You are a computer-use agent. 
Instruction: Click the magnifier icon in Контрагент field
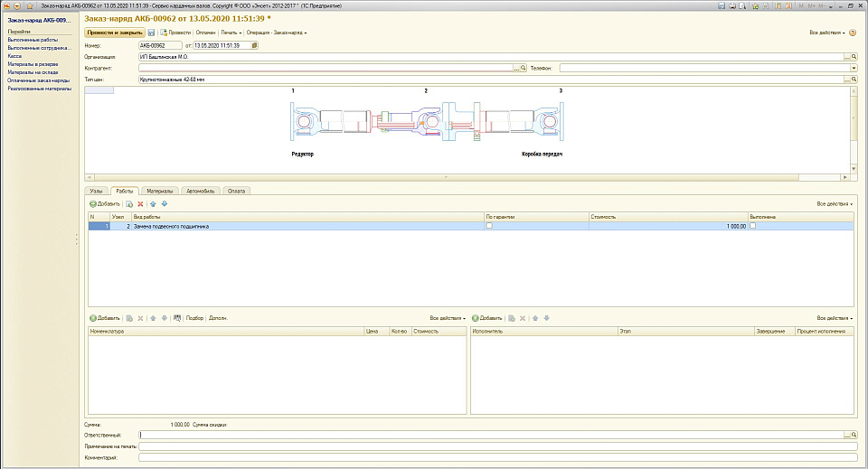tap(524, 68)
